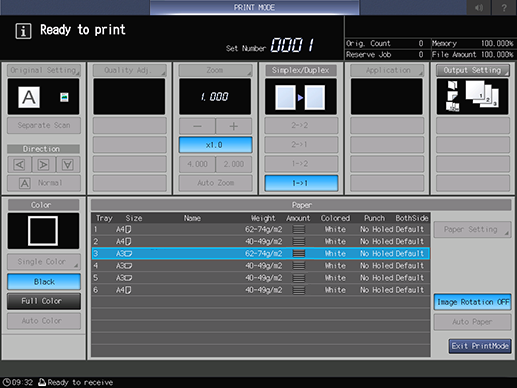This screenshot has width=517, height=388.
Task: Click Exit PrintMode button
Action: (480, 346)
